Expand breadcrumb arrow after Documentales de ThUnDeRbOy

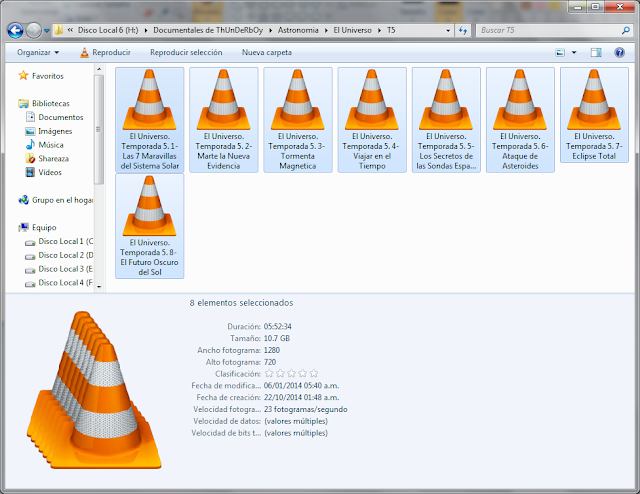(x=271, y=30)
